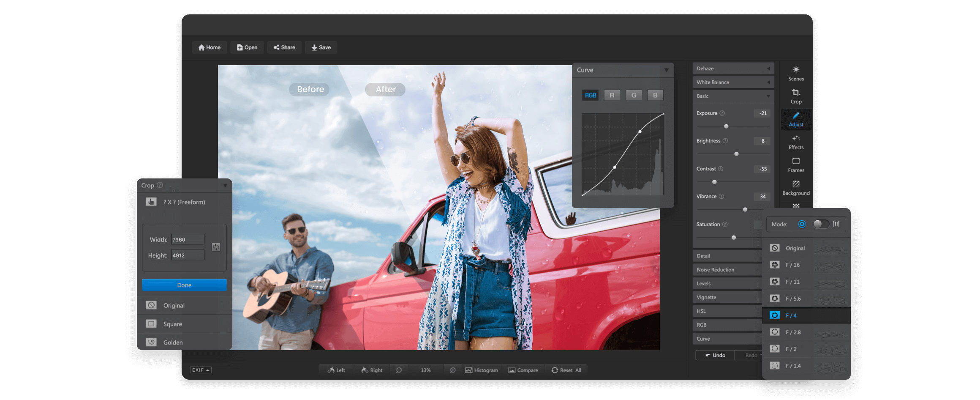
Task: Open the Effects panel
Action: pos(795,142)
